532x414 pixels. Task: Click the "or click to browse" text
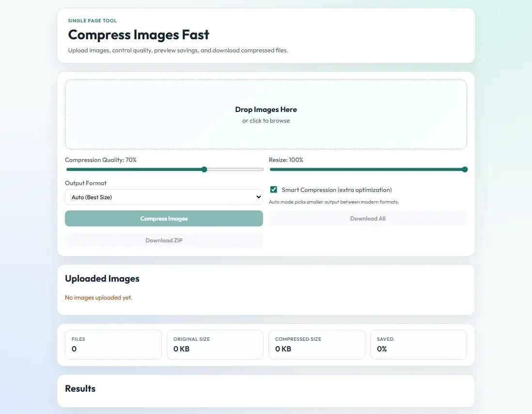click(266, 121)
